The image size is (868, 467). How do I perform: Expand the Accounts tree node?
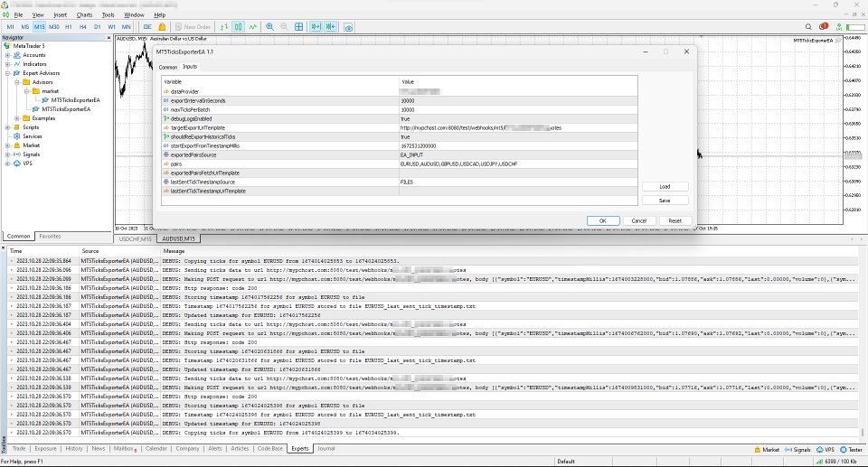pyautogui.click(x=8, y=55)
